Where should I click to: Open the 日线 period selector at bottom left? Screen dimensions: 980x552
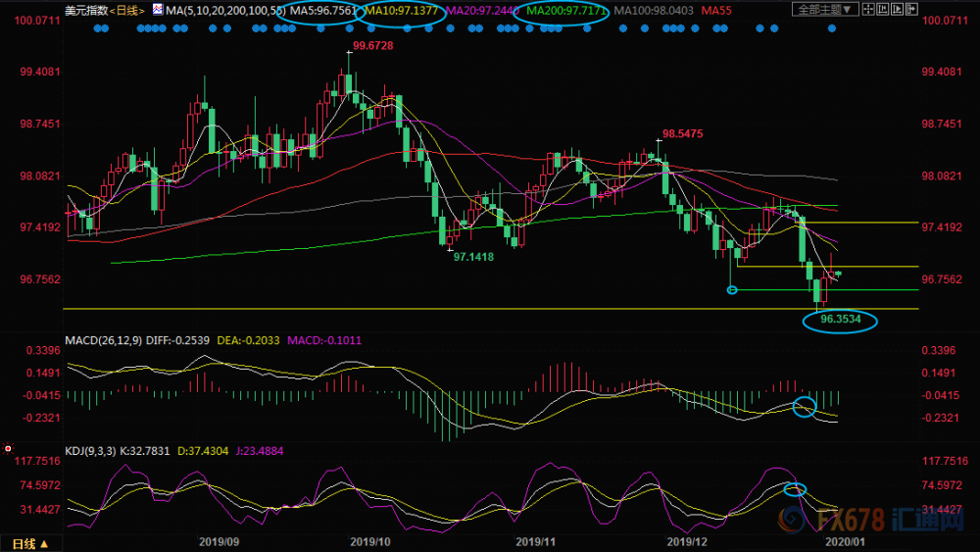[30, 544]
